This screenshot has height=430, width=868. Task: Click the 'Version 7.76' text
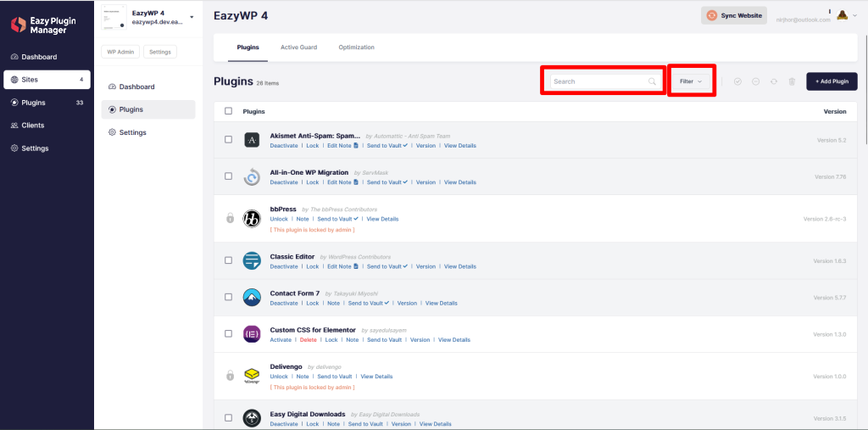click(x=831, y=176)
